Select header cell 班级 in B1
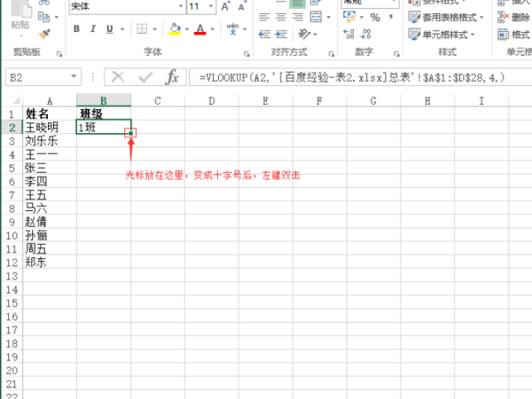Screen dimensions: 532x399 (x=104, y=113)
